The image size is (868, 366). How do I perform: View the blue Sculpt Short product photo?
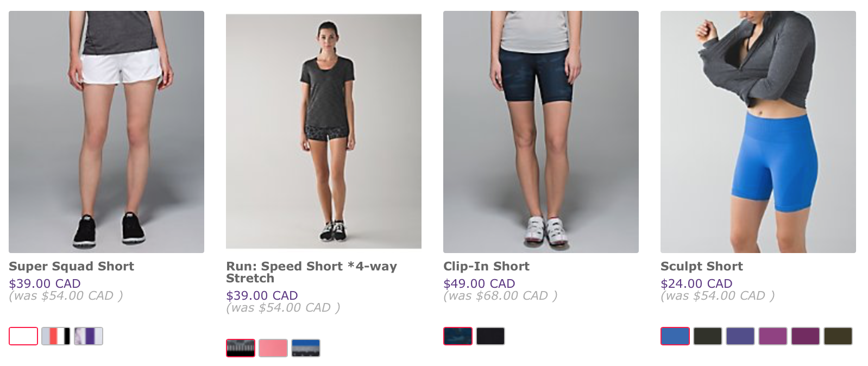coord(758,132)
